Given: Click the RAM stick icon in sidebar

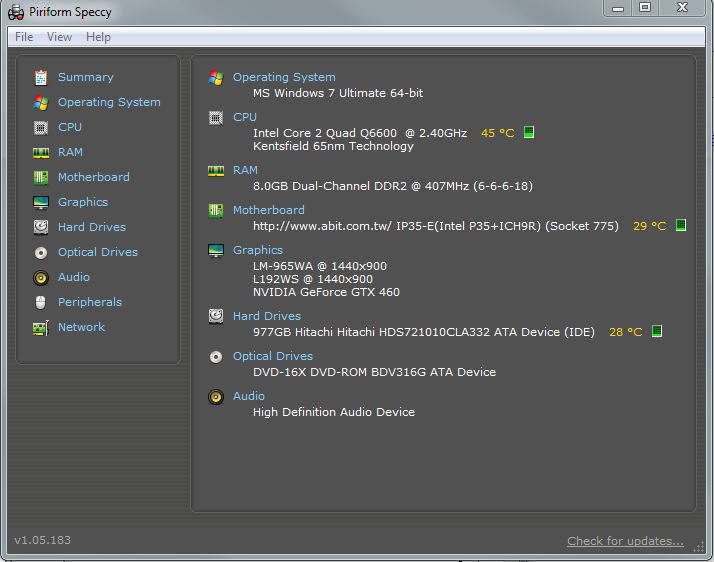Looking at the screenshot, I should pos(41,153).
